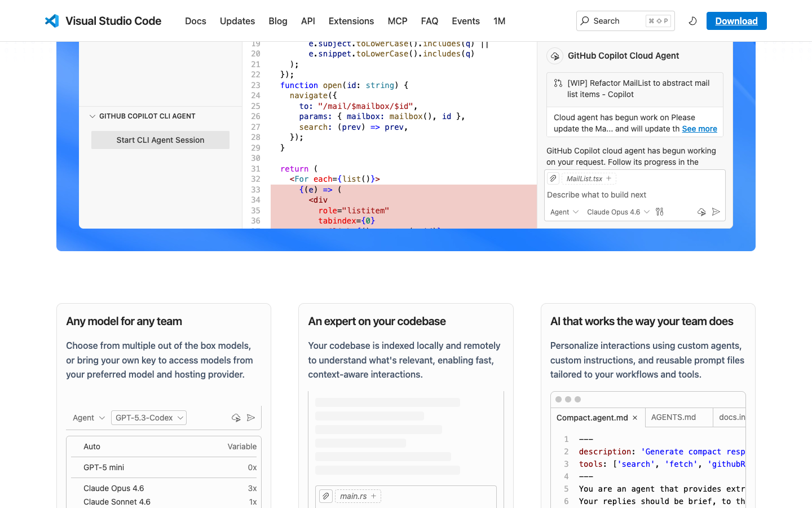
Task: Click the description line in Compact.agent.md
Action: [662, 452]
